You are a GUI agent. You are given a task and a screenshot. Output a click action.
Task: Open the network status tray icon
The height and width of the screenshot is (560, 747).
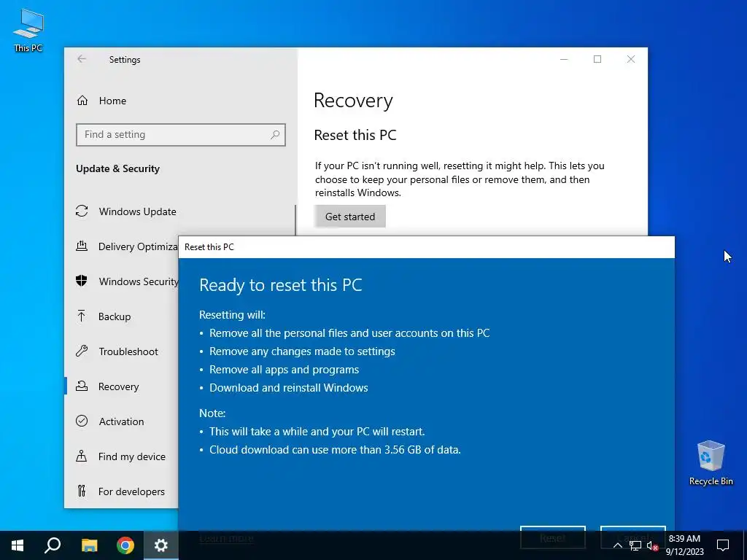pyautogui.click(x=635, y=545)
